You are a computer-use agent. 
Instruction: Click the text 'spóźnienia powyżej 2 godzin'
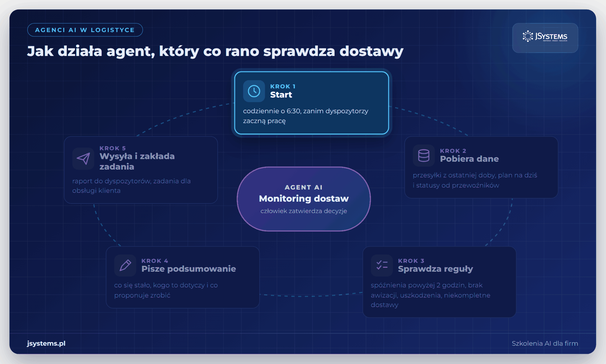(418, 285)
